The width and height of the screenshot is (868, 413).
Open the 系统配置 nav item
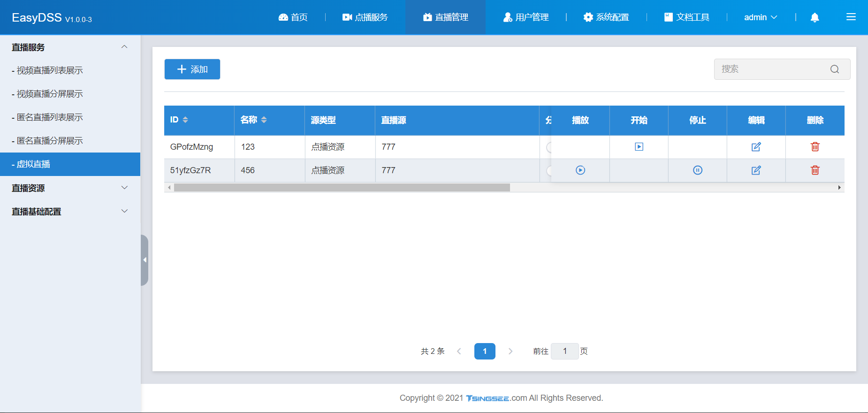pyautogui.click(x=606, y=17)
